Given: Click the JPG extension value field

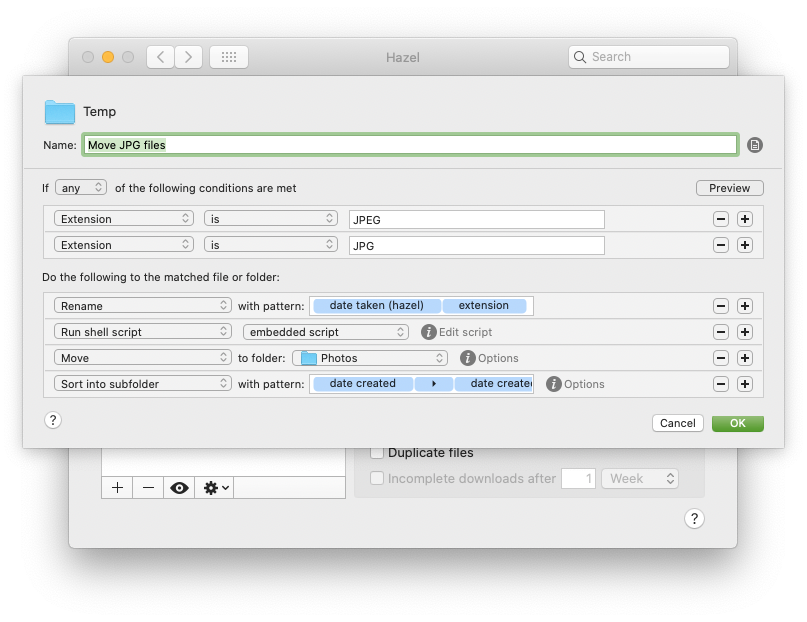Looking at the screenshot, I should pos(477,246).
